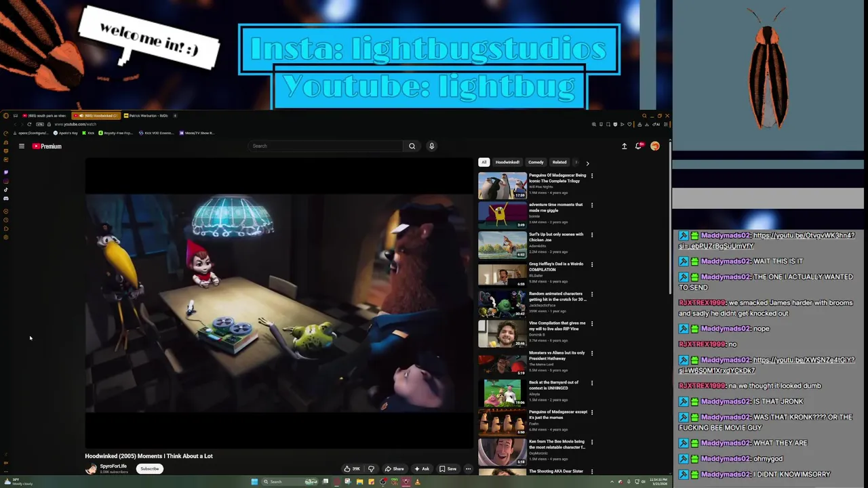Image resolution: width=868 pixels, height=488 pixels.
Task: Open Opera downloads arrow icon
Action: coord(647,124)
